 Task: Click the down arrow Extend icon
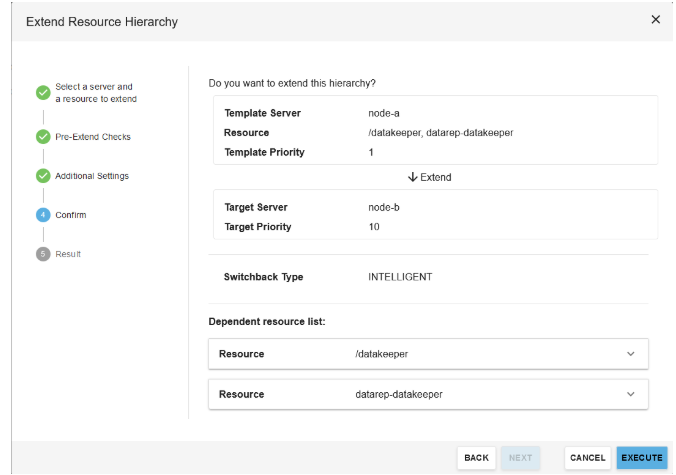click(412, 177)
